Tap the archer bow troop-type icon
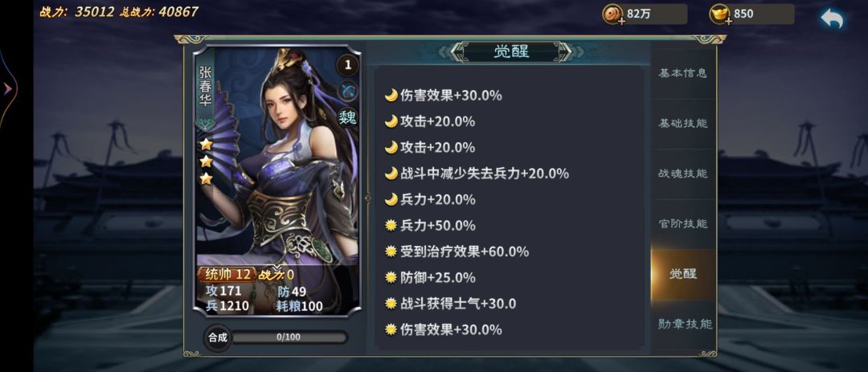Viewport: 868px width, 372px height. [348, 92]
